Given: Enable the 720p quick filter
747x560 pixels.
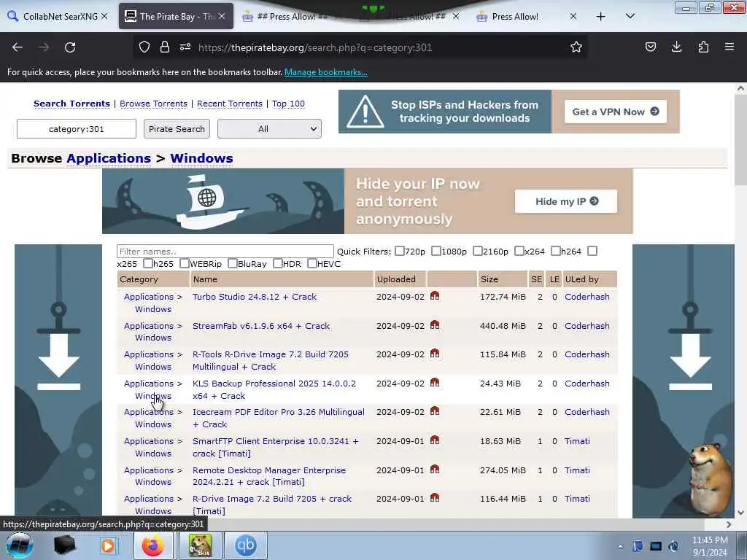Looking at the screenshot, I should click(400, 251).
